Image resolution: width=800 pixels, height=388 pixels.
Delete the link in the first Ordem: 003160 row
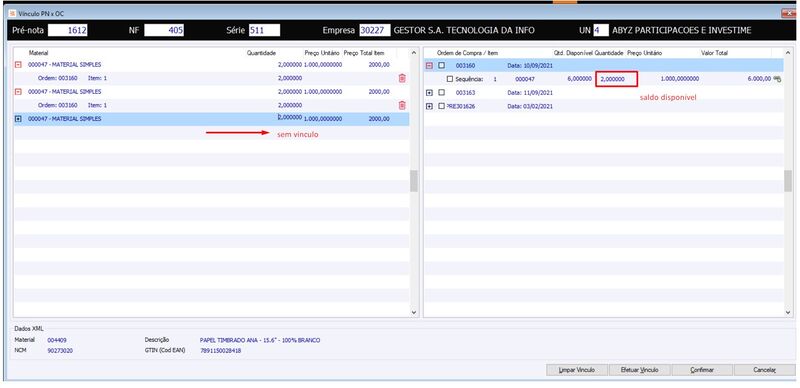[x=402, y=78]
